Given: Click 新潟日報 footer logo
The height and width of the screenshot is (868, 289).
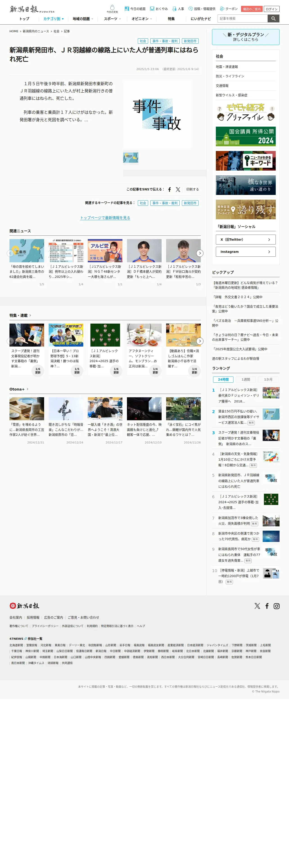Looking at the screenshot, I should point(24,606).
